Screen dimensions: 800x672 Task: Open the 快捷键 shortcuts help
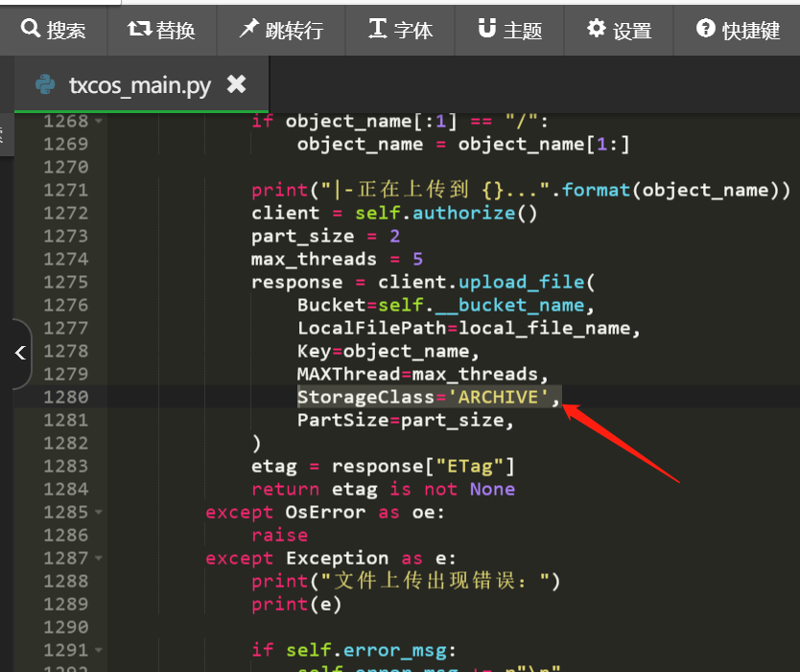(x=738, y=30)
